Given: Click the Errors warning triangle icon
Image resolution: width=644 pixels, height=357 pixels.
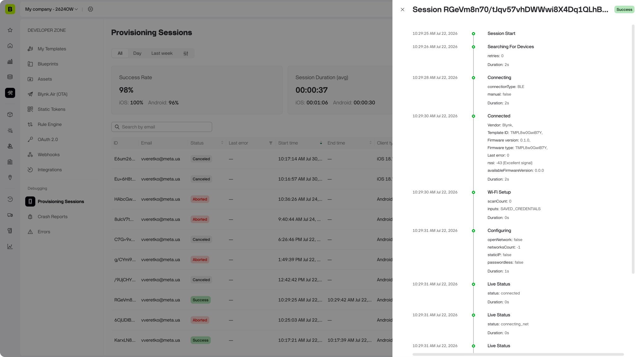Looking at the screenshot, I should 30,232.
